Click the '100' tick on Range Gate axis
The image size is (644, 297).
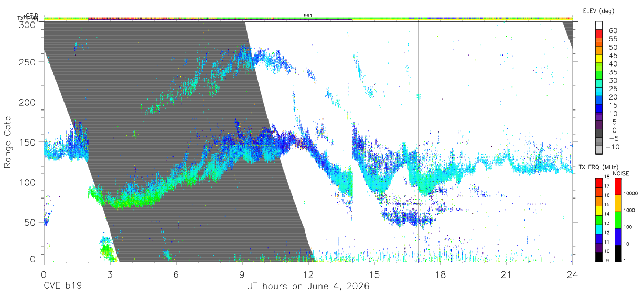tap(27, 182)
